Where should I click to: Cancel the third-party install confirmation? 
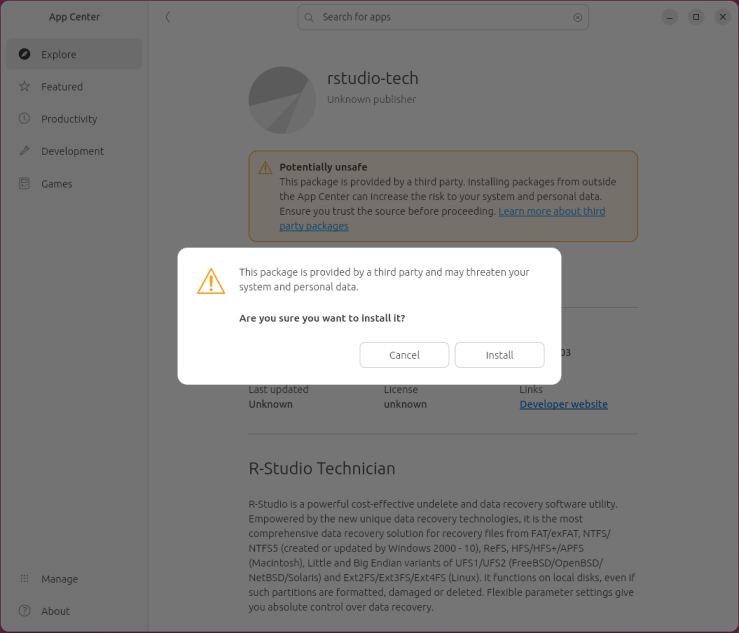404,355
